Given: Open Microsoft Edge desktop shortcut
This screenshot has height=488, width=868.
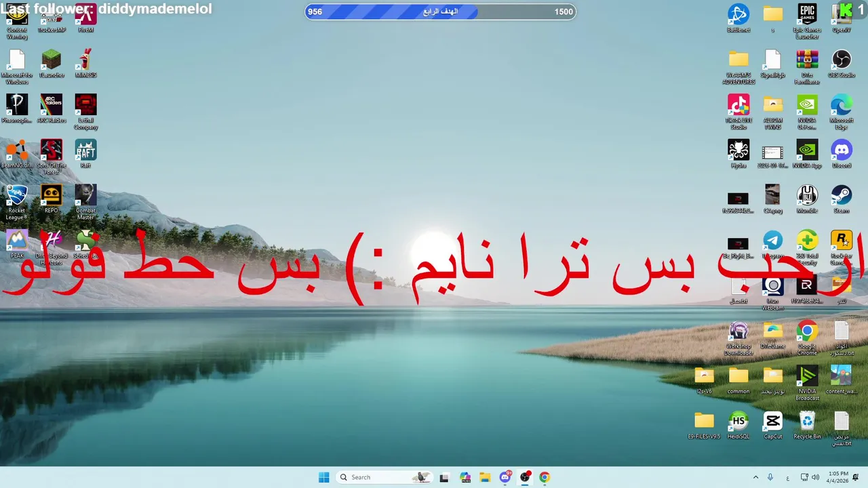Looking at the screenshot, I should 842,111.
